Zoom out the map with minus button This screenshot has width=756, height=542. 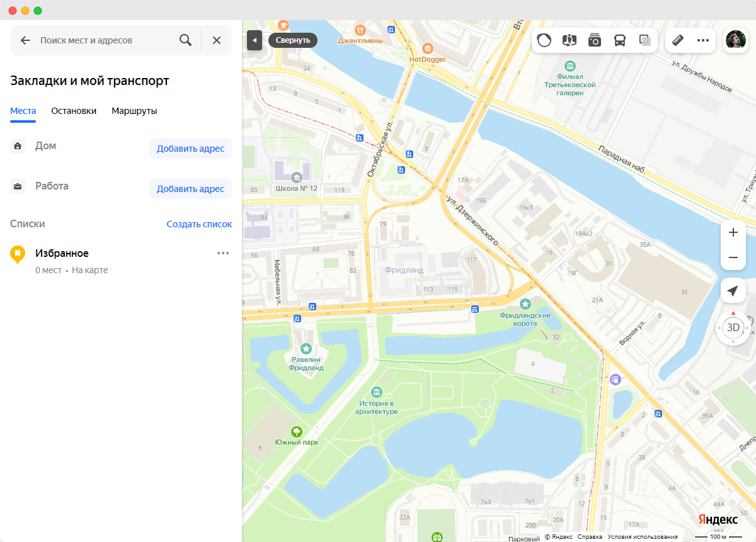click(733, 257)
